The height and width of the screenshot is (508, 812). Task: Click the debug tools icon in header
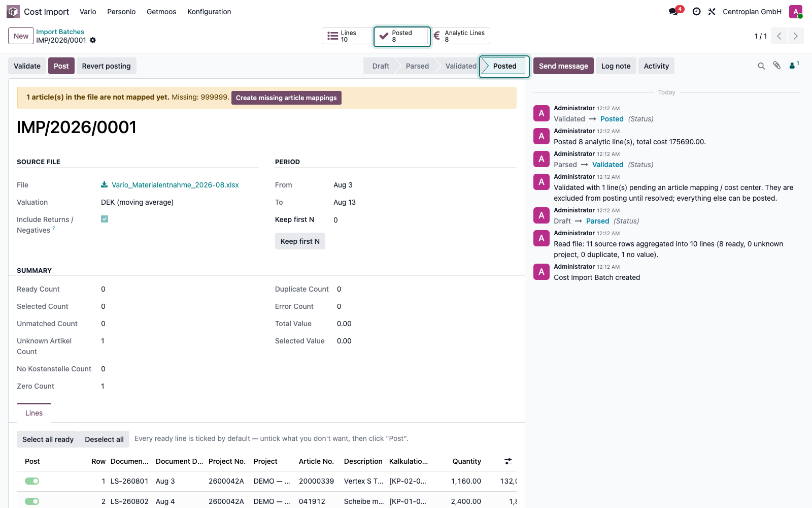coord(712,12)
